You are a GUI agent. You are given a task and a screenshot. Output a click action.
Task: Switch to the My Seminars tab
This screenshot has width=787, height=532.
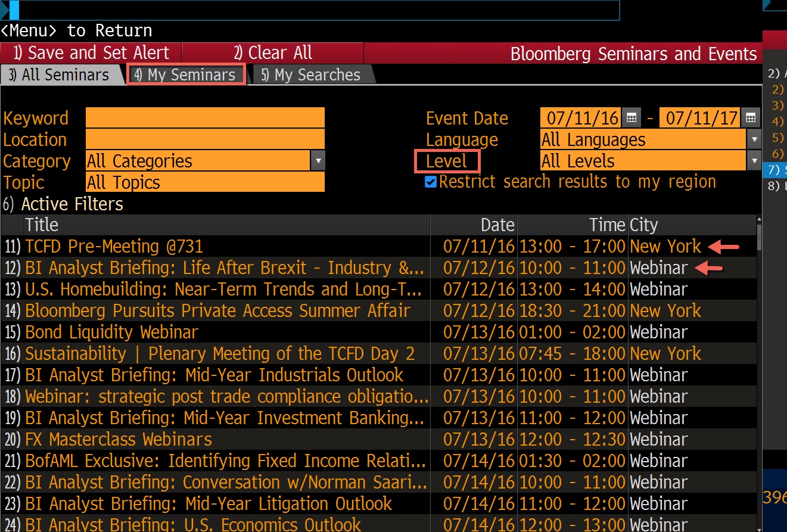186,74
